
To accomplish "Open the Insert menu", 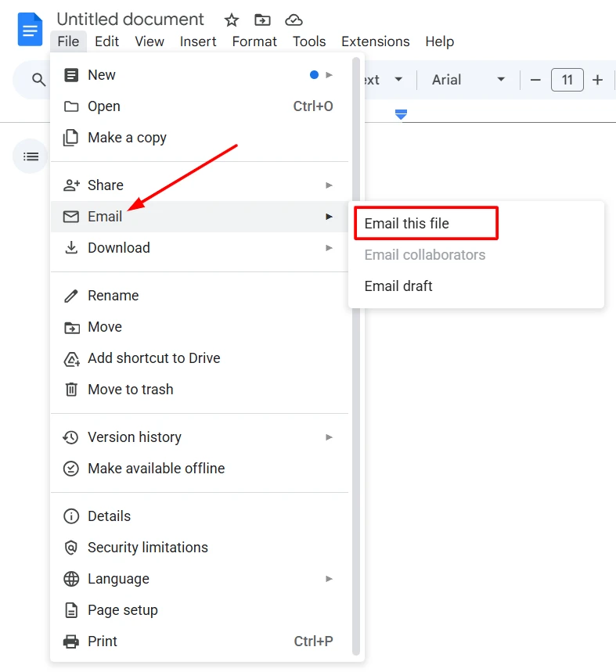I will 198,41.
